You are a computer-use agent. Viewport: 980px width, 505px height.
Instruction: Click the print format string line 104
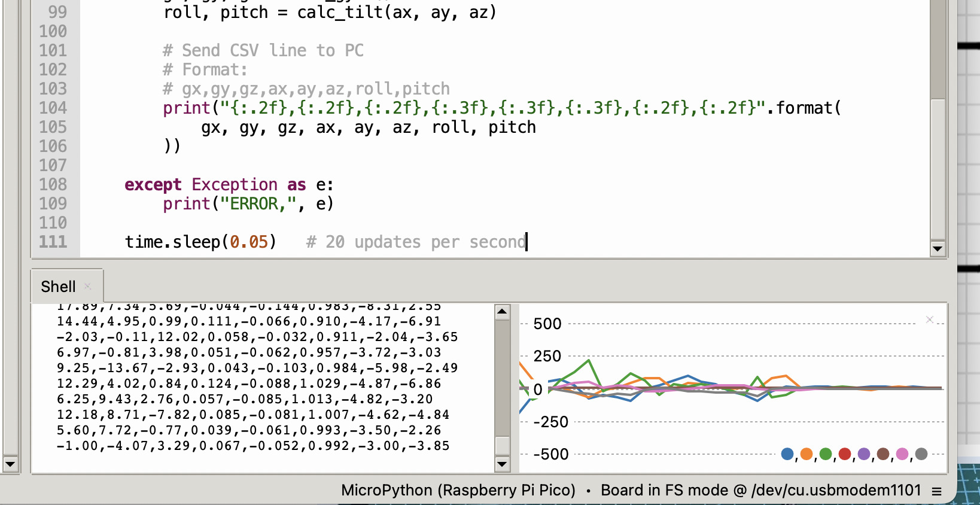coord(502,108)
